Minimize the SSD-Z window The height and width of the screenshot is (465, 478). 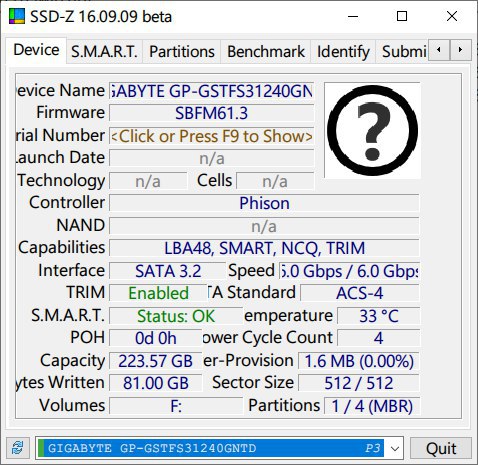click(x=353, y=16)
